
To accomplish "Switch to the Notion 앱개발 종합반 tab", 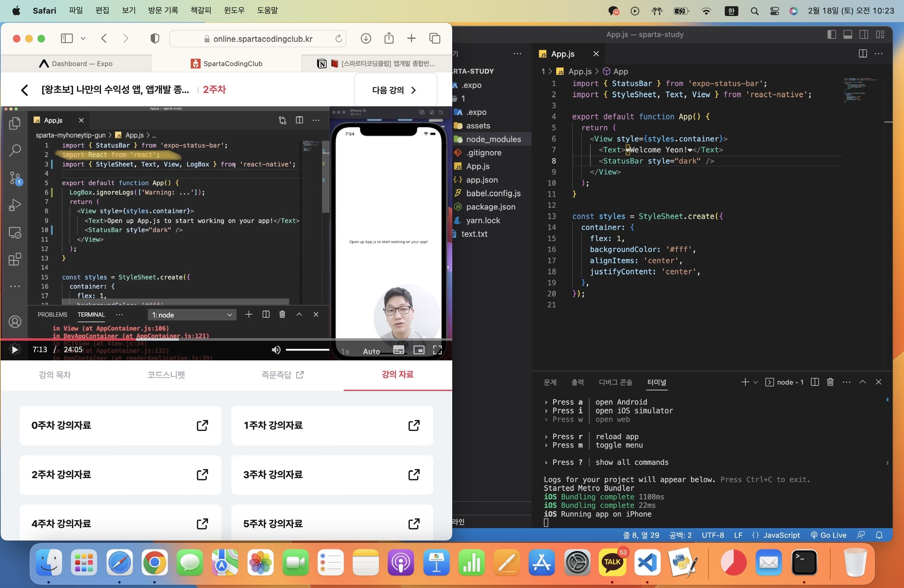I will click(x=376, y=64).
